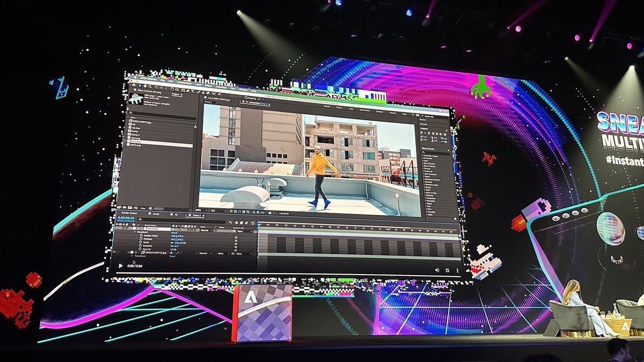Image resolution: width=644 pixels, height=362 pixels.
Task: Select the [00014-00075].jpg project item
Action: [x=142, y=121]
